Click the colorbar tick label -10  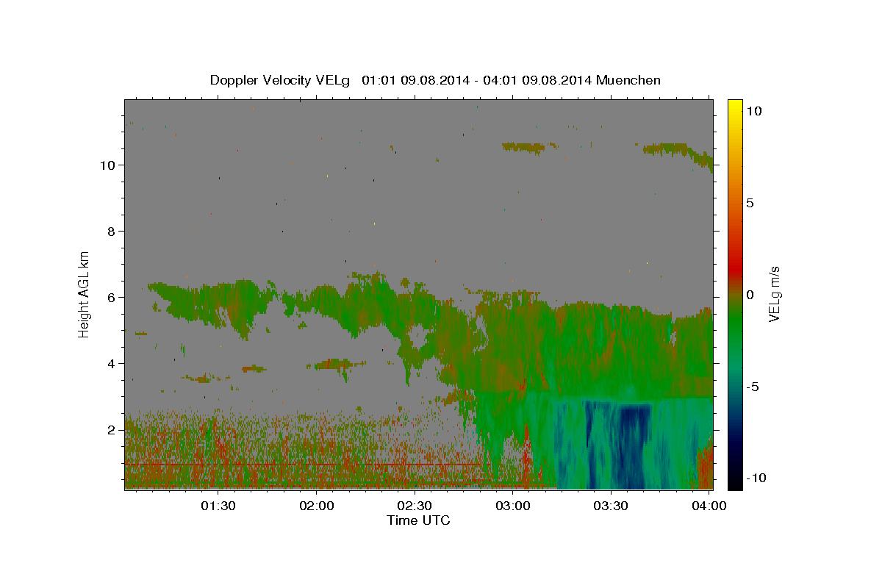pos(756,478)
